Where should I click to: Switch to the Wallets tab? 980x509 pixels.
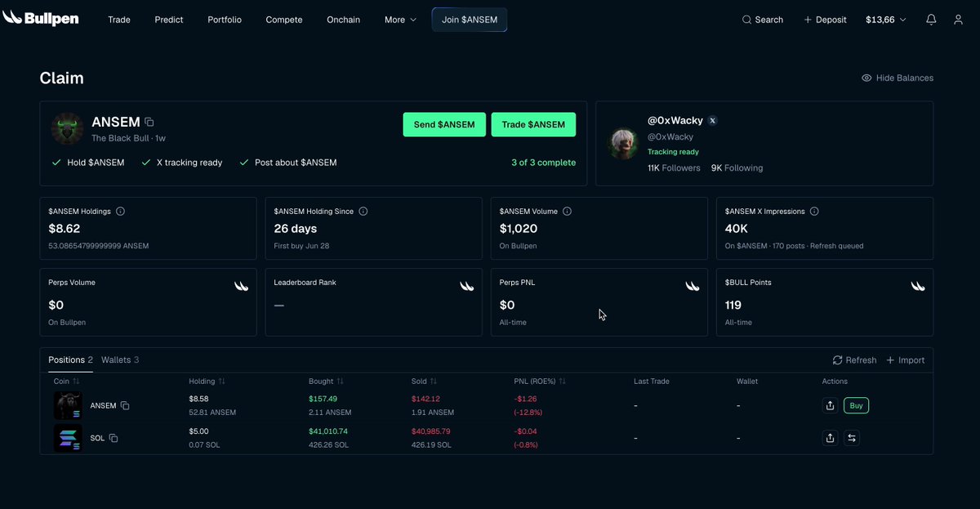click(120, 359)
